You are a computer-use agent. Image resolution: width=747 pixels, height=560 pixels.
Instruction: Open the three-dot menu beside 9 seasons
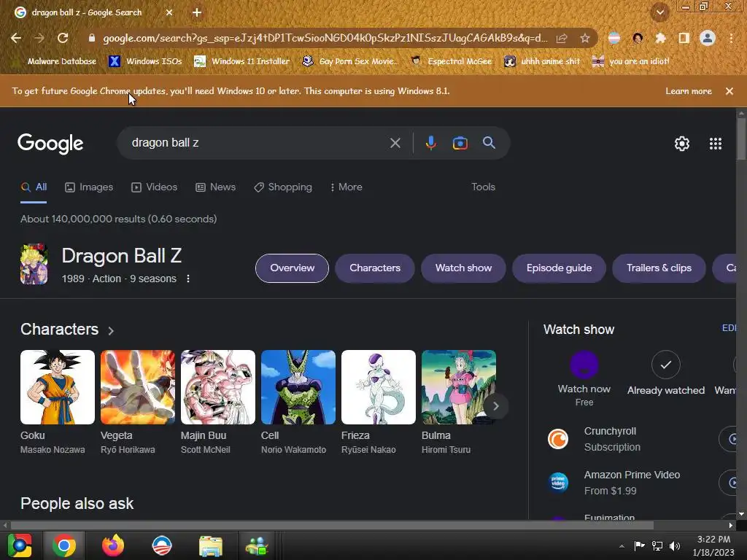(188, 279)
